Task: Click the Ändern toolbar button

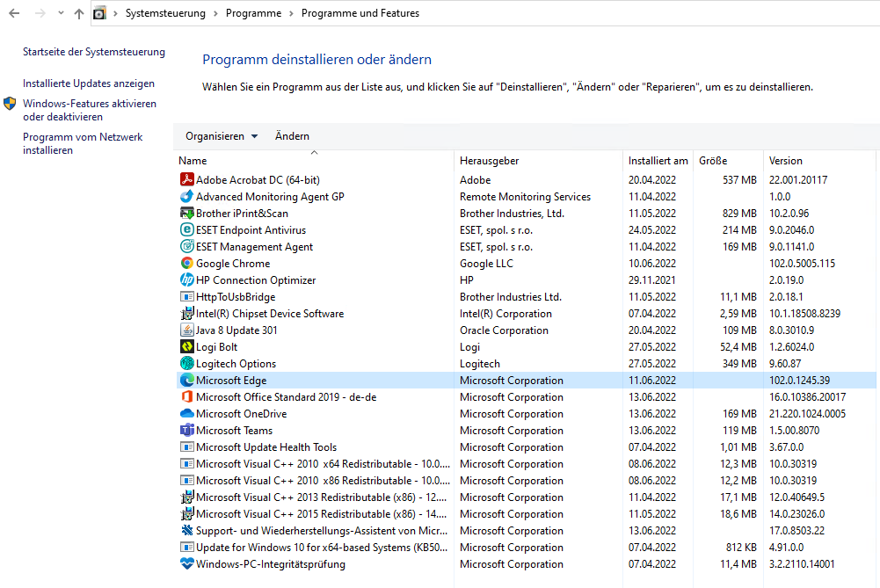Action: coord(292,135)
